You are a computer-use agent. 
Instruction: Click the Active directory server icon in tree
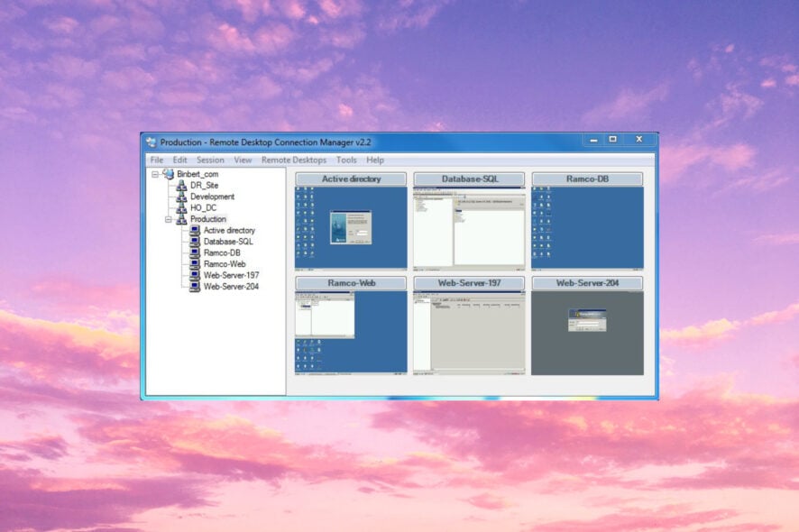pos(195,230)
